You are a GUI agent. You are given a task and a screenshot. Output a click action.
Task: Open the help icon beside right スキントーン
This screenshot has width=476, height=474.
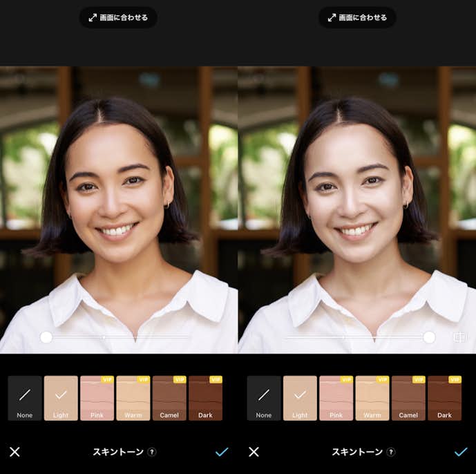point(391,452)
